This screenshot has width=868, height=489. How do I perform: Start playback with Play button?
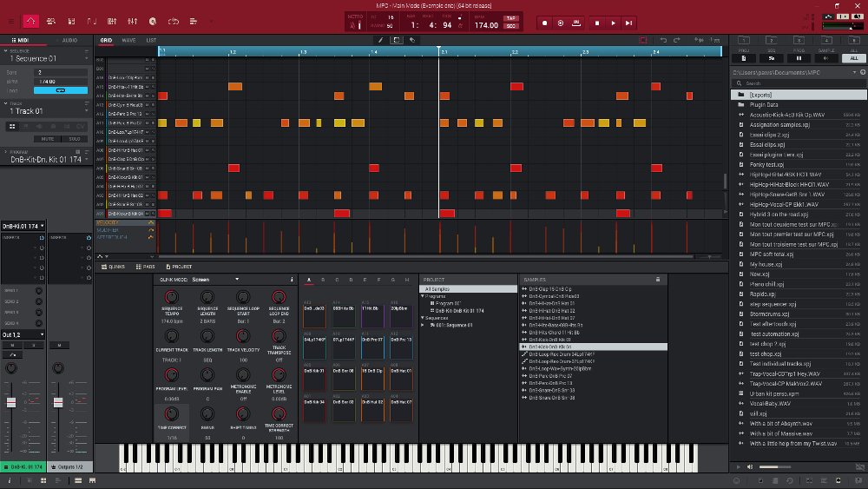pyautogui.click(x=613, y=23)
